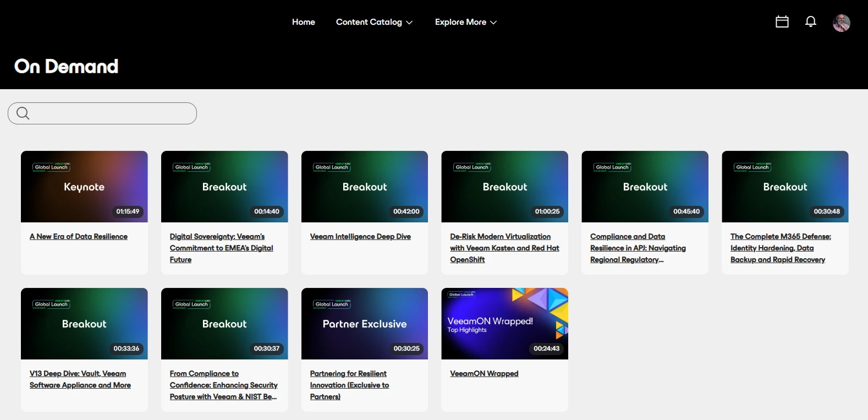Image resolution: width=868 pixels, height=420 pixels.
Task: Open 'V13 Deep Dive: Vault' link
Action: (80, 379)
